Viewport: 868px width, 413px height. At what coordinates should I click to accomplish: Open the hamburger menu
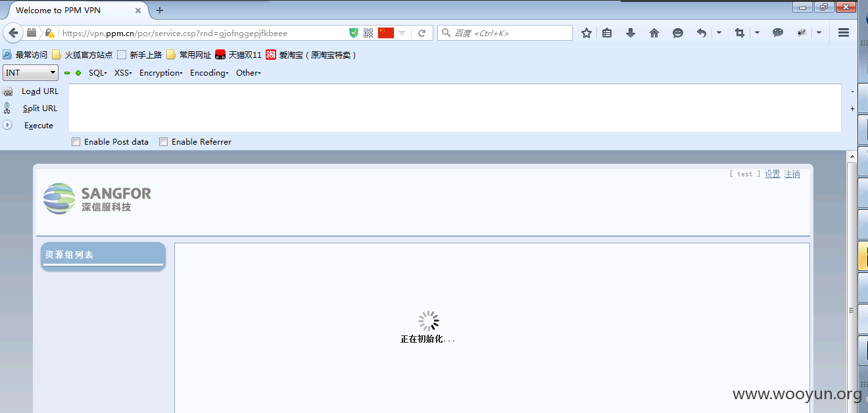coord(844,33)
